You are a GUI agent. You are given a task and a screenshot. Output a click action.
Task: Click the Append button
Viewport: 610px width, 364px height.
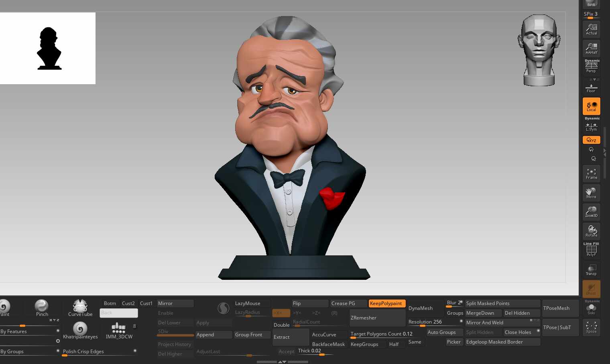[214, 335]
